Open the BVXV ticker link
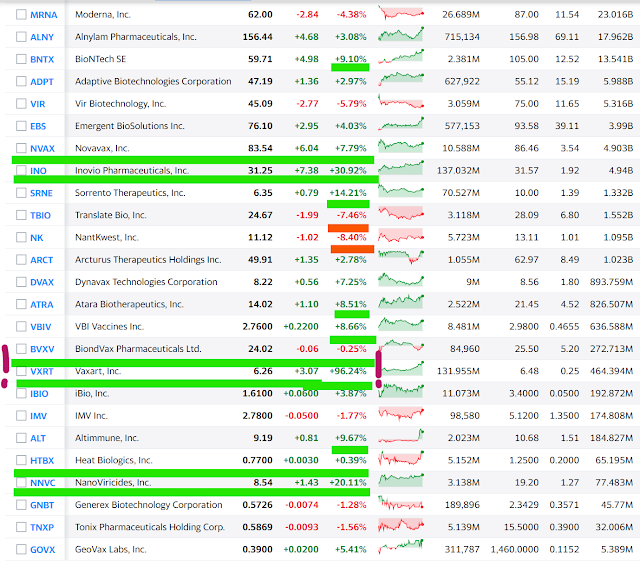Screen dimensions: 640x566 (42, 349)
